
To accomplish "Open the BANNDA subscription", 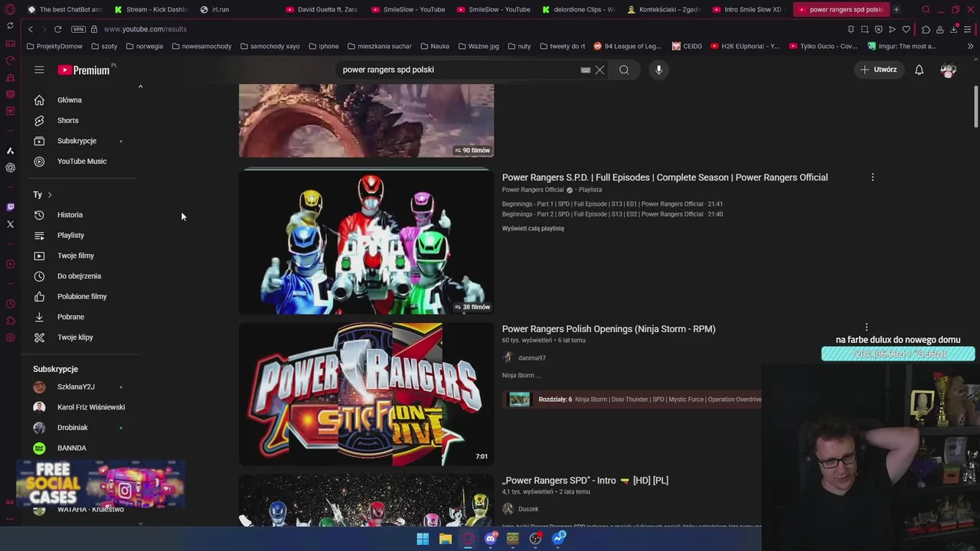I will (x=81, y=448).
